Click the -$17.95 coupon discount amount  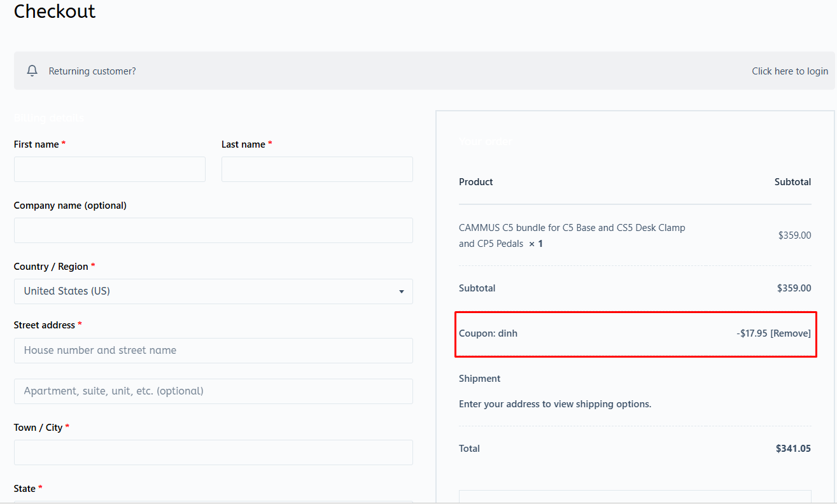coord(752,333)
